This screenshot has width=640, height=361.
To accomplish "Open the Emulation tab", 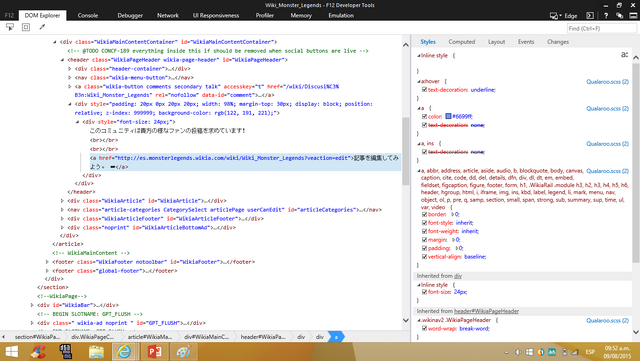I will [341, 16].
